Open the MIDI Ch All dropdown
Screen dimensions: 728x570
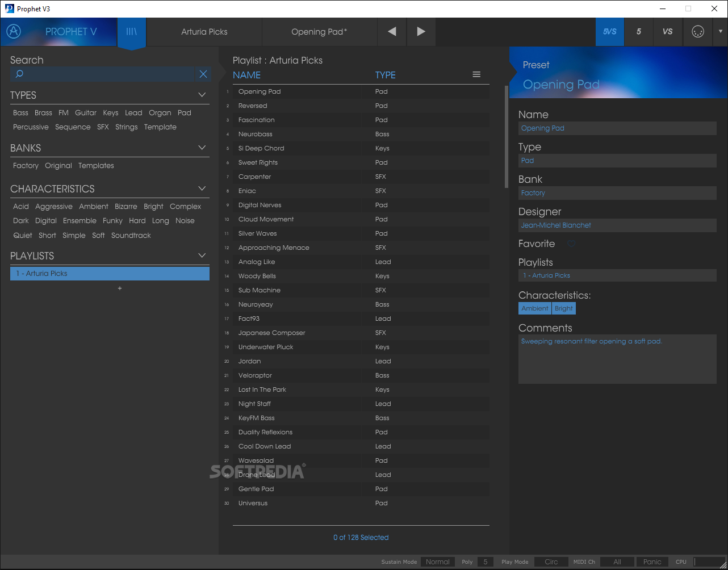pos(617,561)
